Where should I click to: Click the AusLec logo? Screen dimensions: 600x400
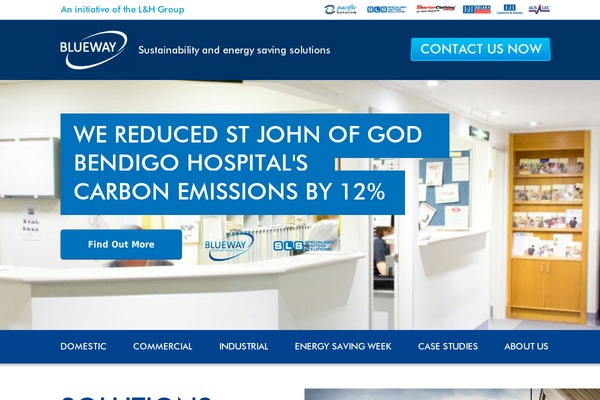(x=539, y=9)
